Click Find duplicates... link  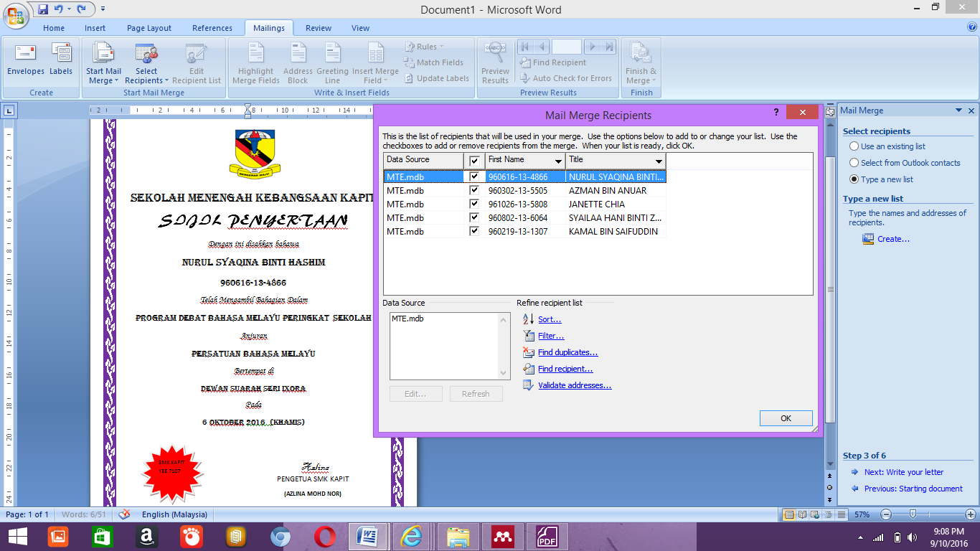point(567,352)
